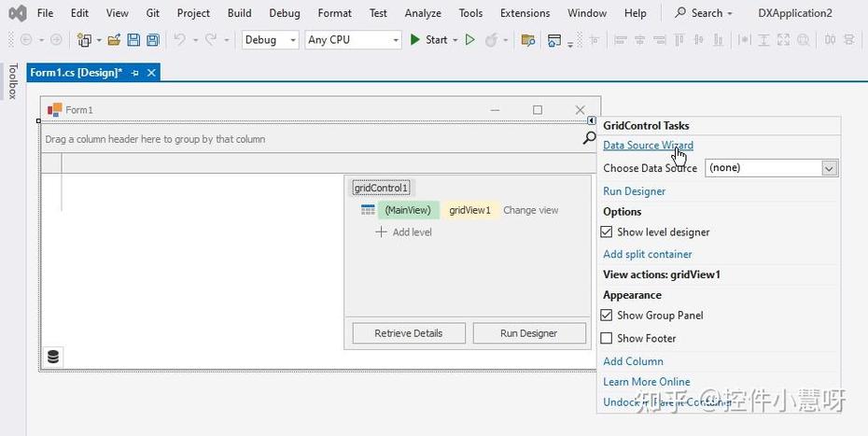Click Run Designer button in level designer
Screen dimensions: 868x436
(x=528, y=333)
